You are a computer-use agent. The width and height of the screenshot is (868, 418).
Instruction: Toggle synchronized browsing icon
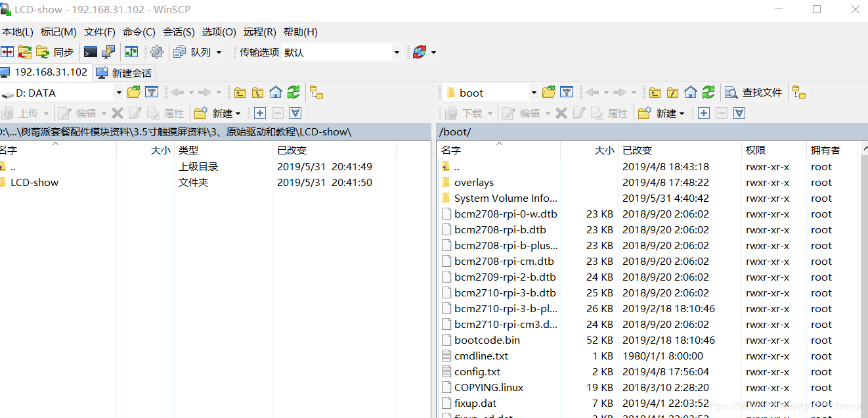[131, 52]
